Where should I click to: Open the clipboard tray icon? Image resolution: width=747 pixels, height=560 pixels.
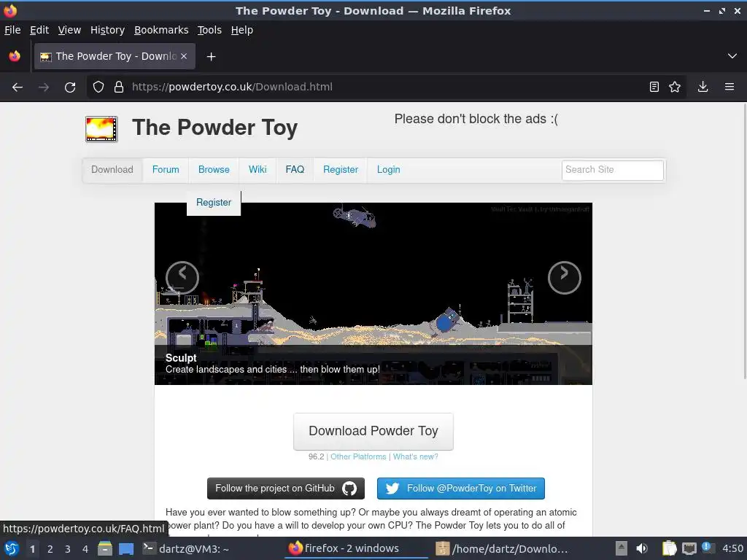pyautogui.click(x=669, y=548)
